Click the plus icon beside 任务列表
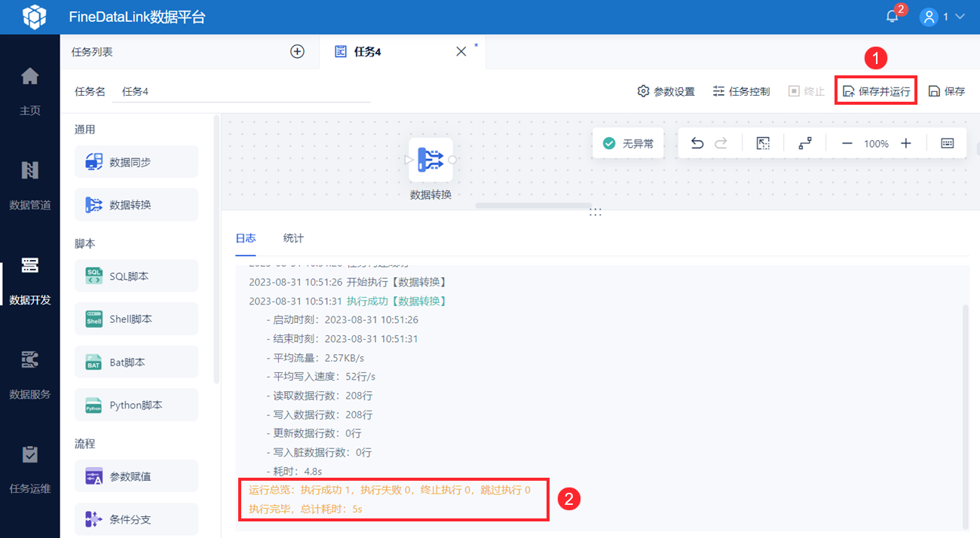980x538 pixels. coord(297,51)
